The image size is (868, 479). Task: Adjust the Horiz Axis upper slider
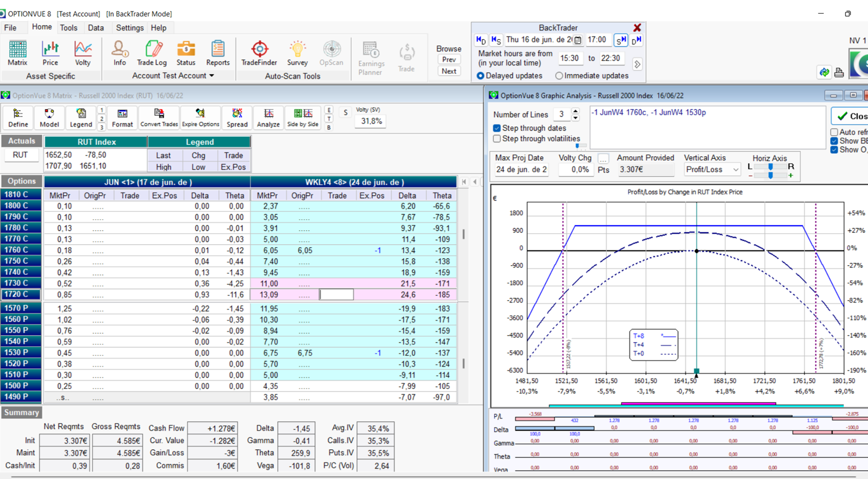coord(770,167)
